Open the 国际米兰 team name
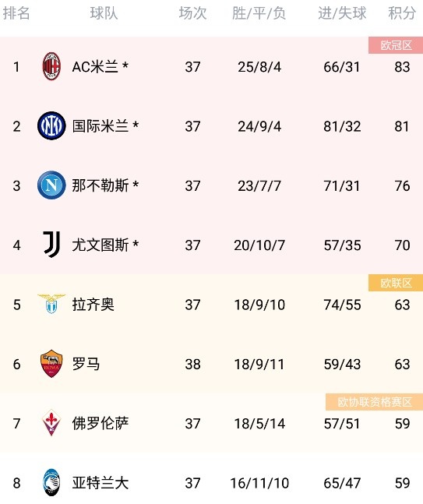The height and width of the screenshot is (504, 423). click(100, 126)
